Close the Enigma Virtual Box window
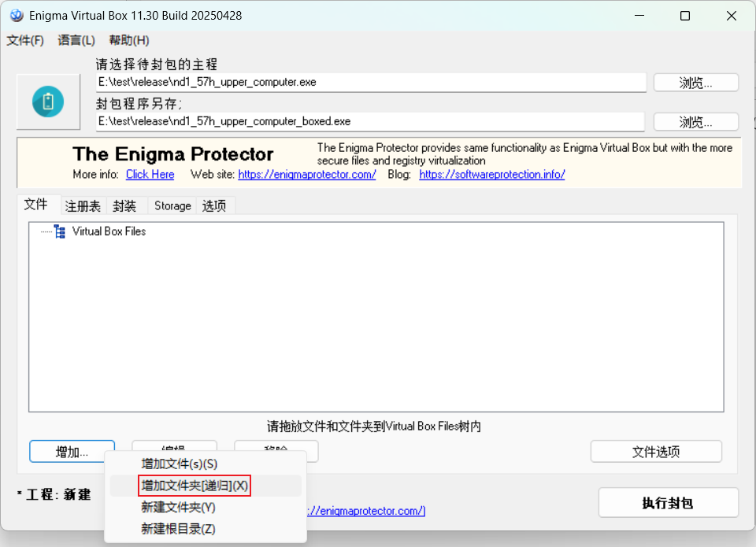 tap(731, 16)
